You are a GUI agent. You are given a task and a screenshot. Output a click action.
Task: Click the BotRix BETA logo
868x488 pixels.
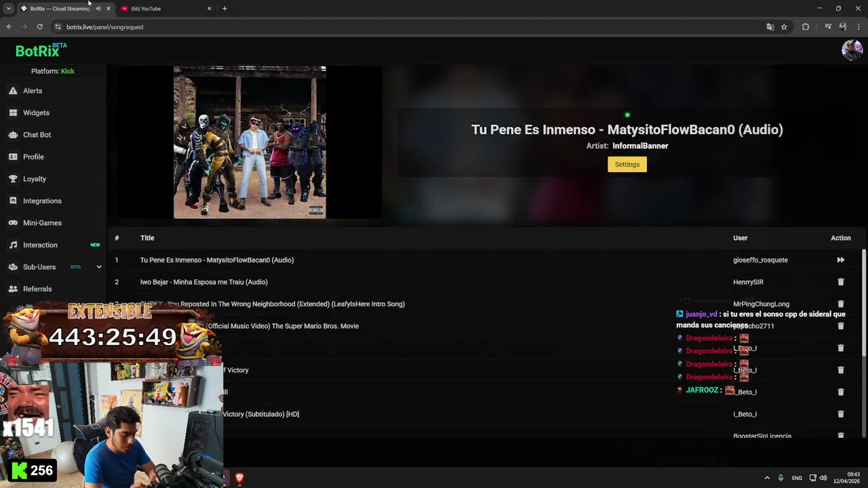pos(41,50)
